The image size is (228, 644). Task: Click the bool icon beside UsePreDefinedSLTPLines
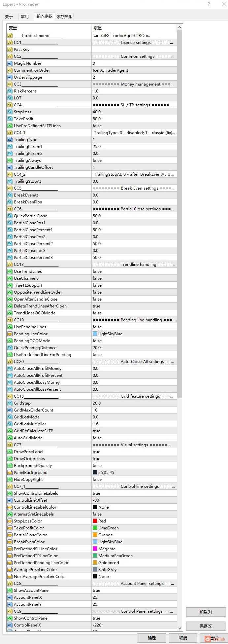pos(10,126)
